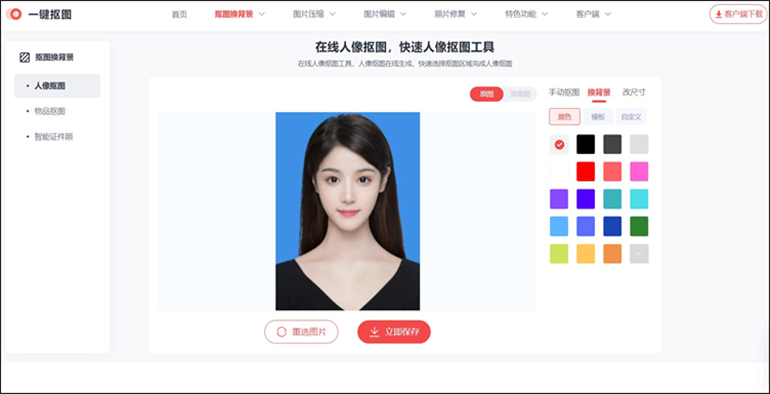Choose the coral pink color swatch
This screenshot has height=394, width=770.
point(612,172)
